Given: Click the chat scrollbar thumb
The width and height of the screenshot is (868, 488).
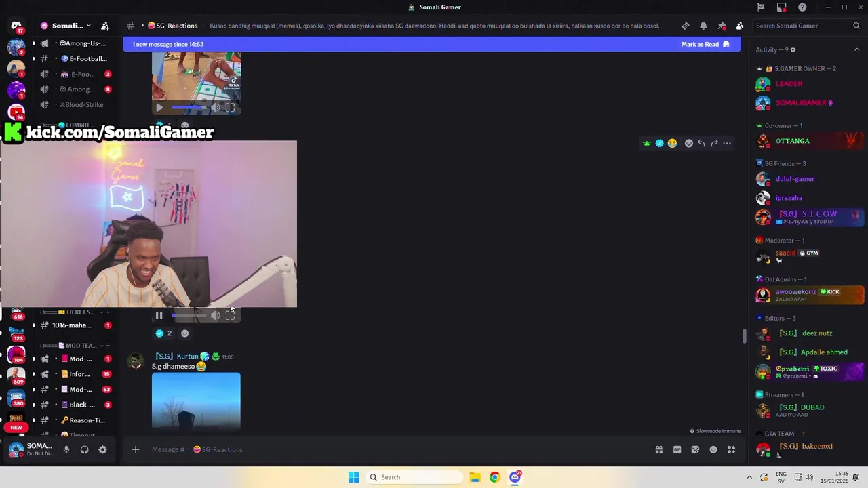Looking at the screenshot, I should click(745, 335).
